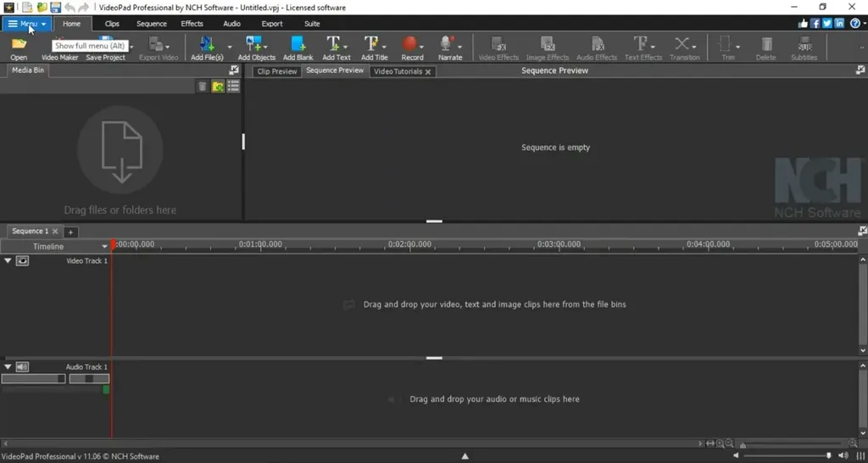Switch to the Clips ribbon tab
Image resolution: width=868 pixels, height=463 pixels.
click(113, 24)
